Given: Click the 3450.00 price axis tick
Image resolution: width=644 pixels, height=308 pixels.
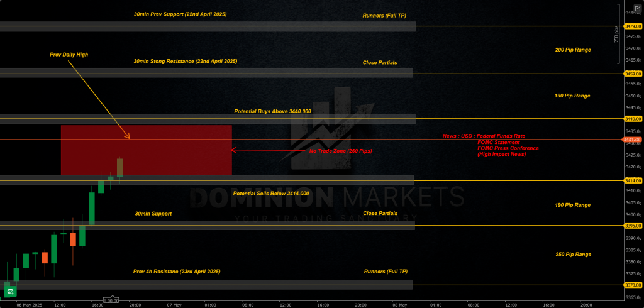Looking at the screenshot, I should click(633, 96).
